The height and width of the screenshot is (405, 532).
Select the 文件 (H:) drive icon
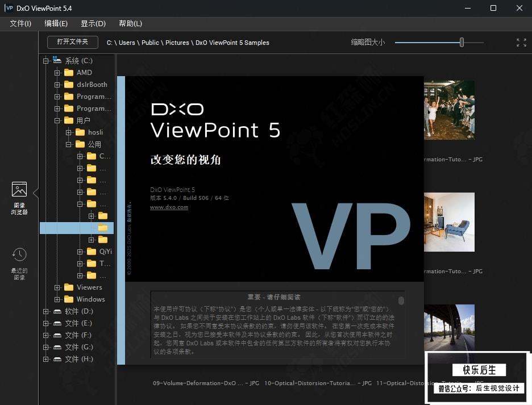click(x=57, y=359)
